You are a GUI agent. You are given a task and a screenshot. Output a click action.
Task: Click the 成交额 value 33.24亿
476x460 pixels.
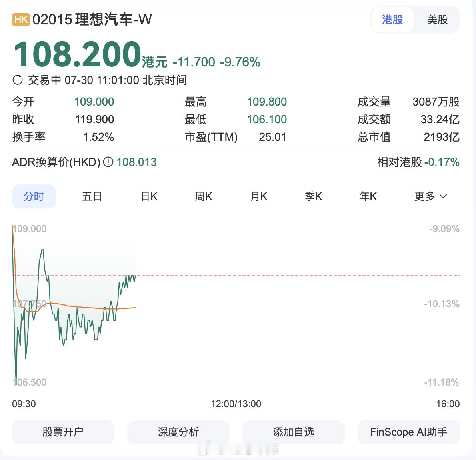tap(440, 119)
